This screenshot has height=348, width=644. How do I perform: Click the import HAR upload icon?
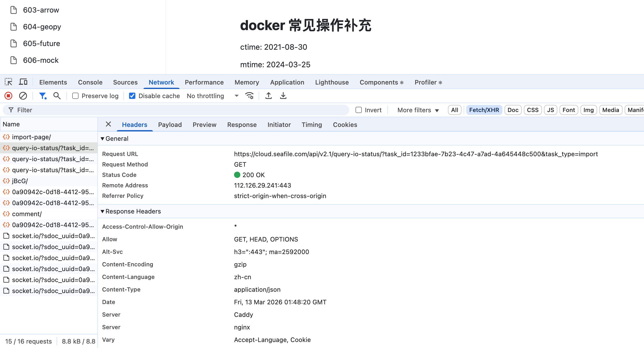(x=268, y=96)
